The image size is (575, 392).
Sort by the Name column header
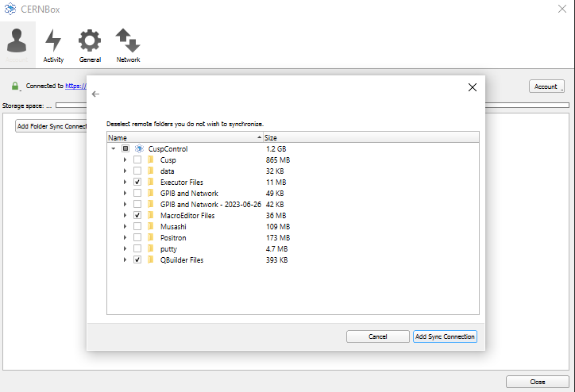pos(185,137)
